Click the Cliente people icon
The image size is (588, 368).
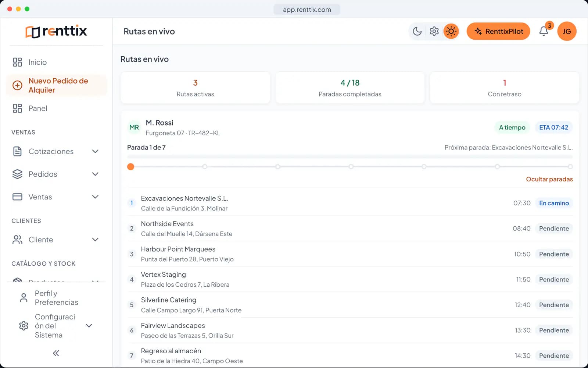coord(17,240)
